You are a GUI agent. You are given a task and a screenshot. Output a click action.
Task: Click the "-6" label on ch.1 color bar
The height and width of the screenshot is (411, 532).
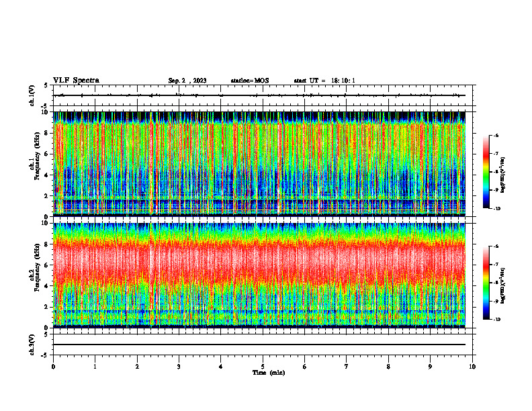[x=496, y=136]
